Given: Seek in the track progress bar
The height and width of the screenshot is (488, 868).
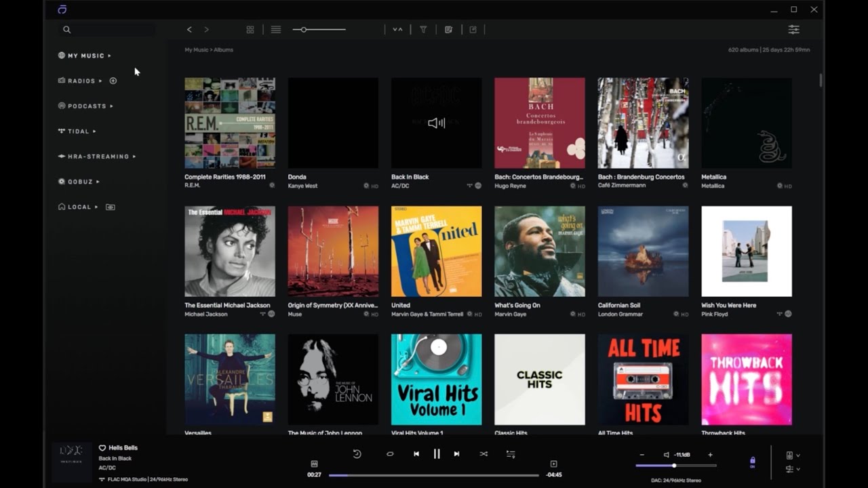Looking at the screenshot, I should tap(434, 475).
